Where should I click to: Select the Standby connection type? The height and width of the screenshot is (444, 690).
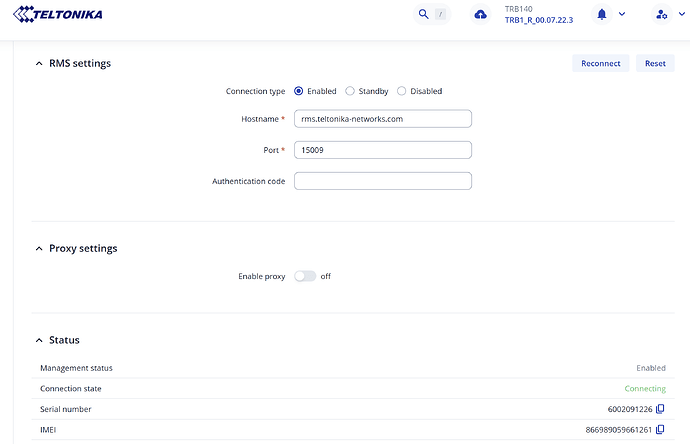point(350,91)
